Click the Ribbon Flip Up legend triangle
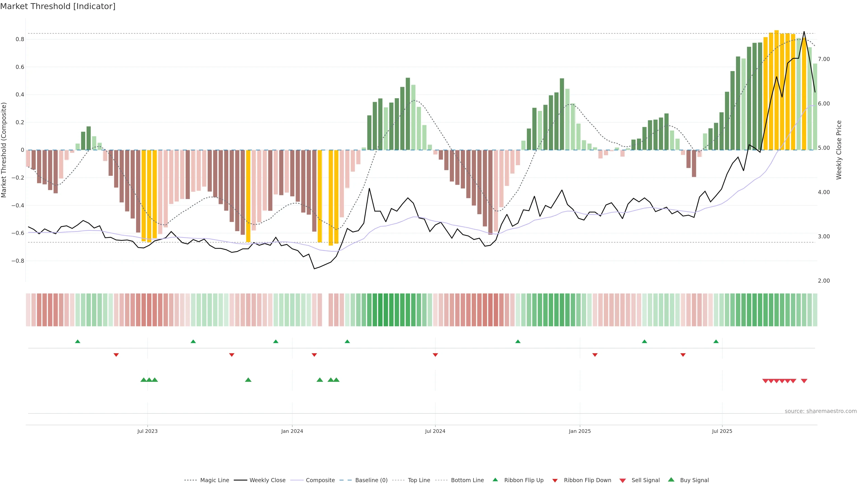This screenshot has height=488, width=868. coord(495,480)
